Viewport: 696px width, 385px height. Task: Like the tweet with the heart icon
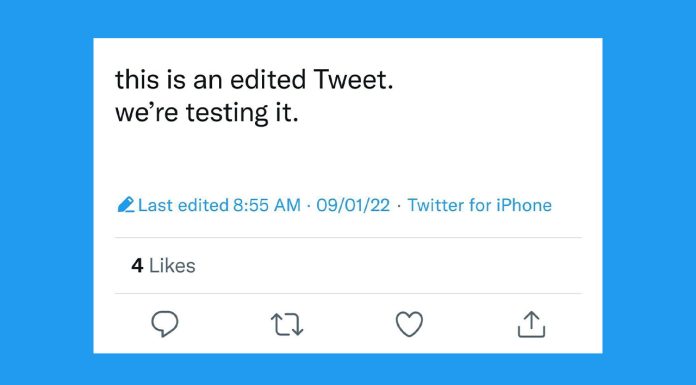coord(409,324)
